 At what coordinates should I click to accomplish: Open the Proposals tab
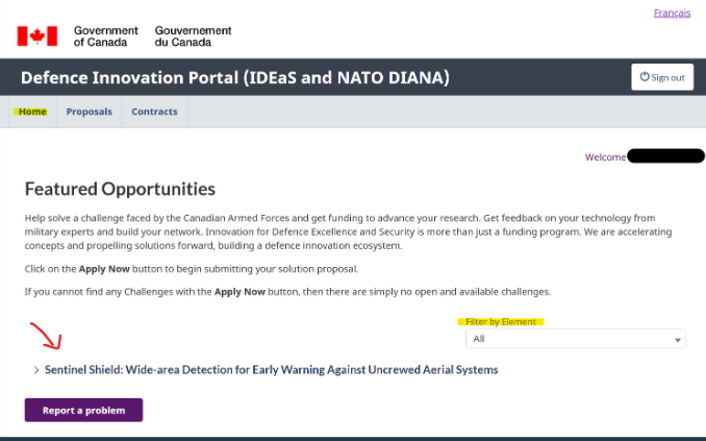(x=89, y=111)
